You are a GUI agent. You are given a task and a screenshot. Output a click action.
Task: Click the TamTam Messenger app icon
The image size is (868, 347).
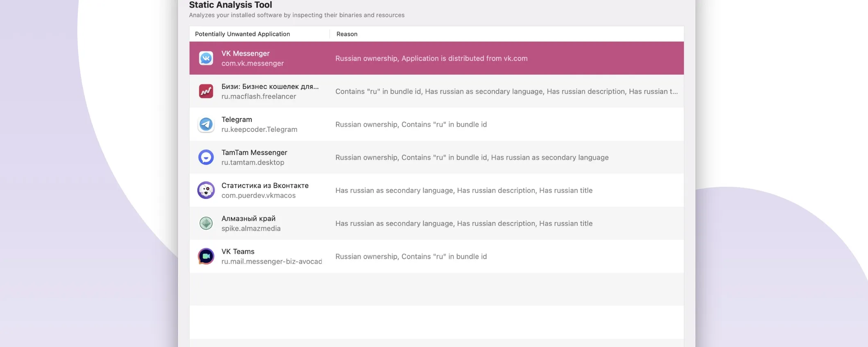pyautogui.click(x=206, y=157)
